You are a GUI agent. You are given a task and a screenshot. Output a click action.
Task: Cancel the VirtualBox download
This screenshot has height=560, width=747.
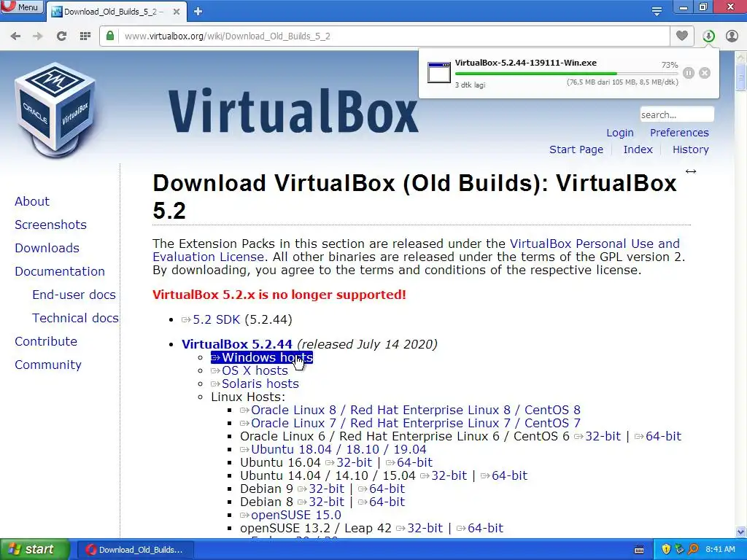pyautogui.click(x=705, y=73)
